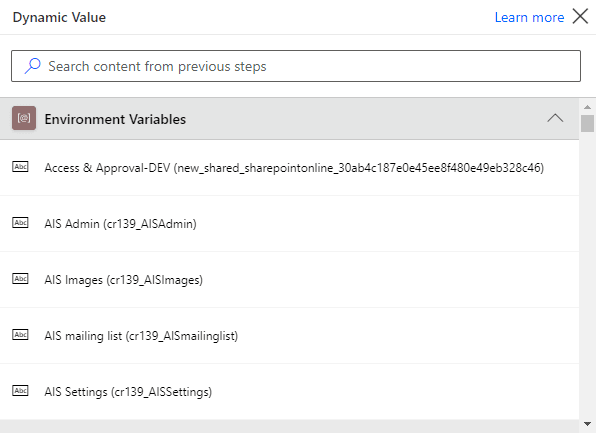Pick AIS mailing list variable

pos(289,336)
